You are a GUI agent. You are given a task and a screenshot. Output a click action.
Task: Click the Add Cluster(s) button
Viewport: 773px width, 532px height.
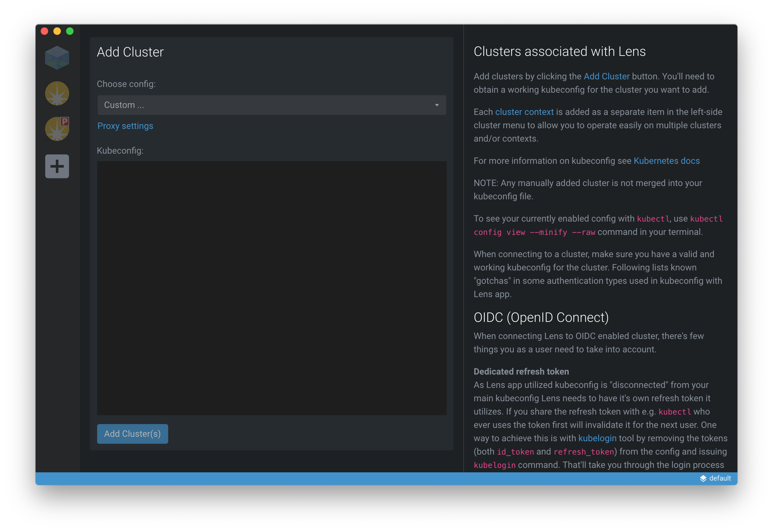(x=132, y=434)
